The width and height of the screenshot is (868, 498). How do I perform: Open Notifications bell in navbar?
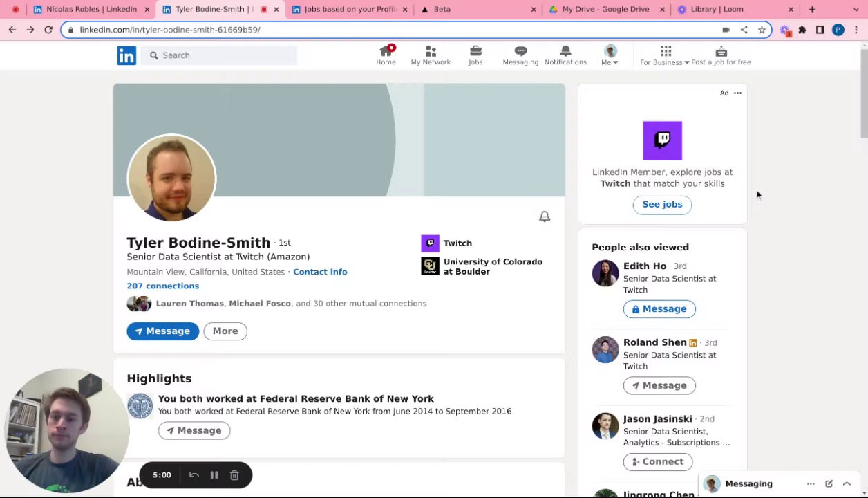click(565, 55)
